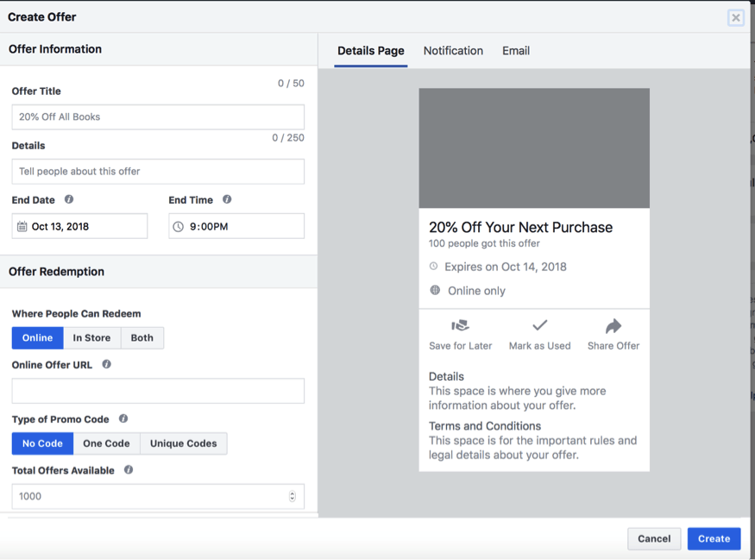Image resolution: width=755 pixels, height=560 pixels.
Task: Click the Mark as Used checkmark icon
Action: 540,325
